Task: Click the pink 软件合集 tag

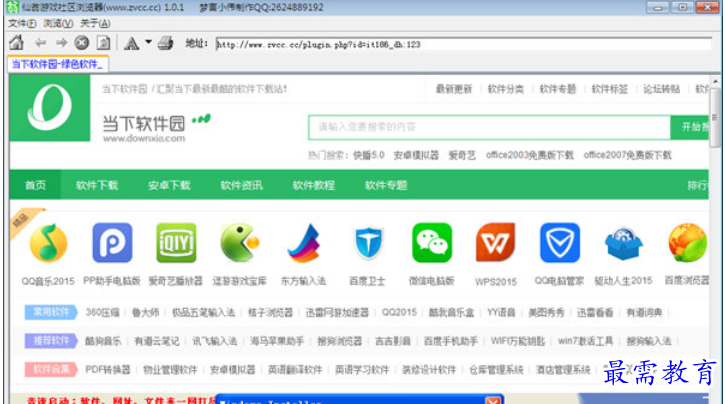Action: point(51,369)
